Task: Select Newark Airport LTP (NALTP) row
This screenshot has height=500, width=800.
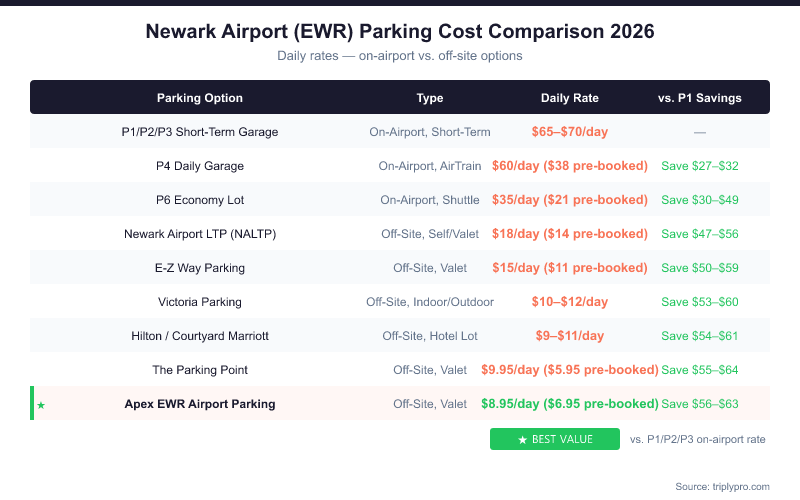Action: (x=200, y=234)
